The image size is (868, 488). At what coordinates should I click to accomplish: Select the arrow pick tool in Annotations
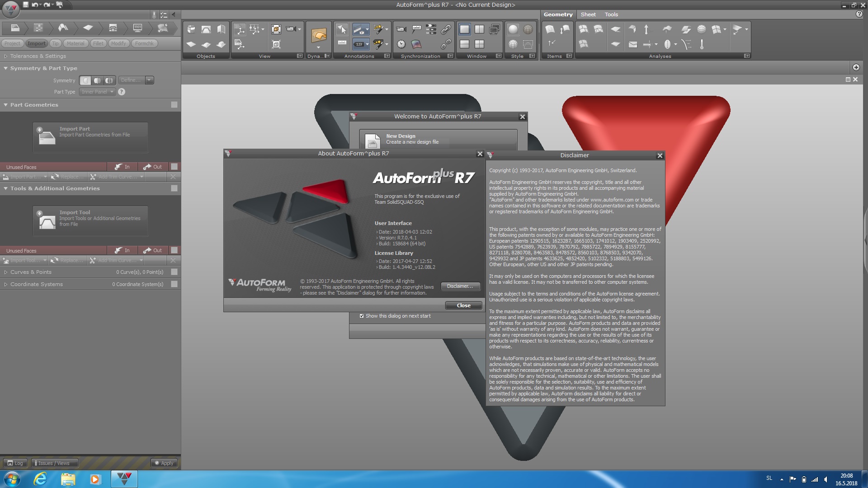click(342, 29)
